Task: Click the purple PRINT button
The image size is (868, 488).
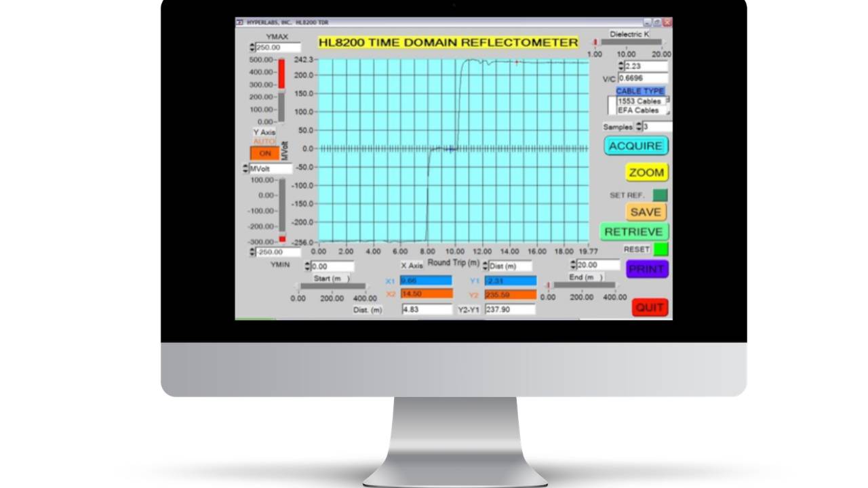Action: (x=647, y=269)
